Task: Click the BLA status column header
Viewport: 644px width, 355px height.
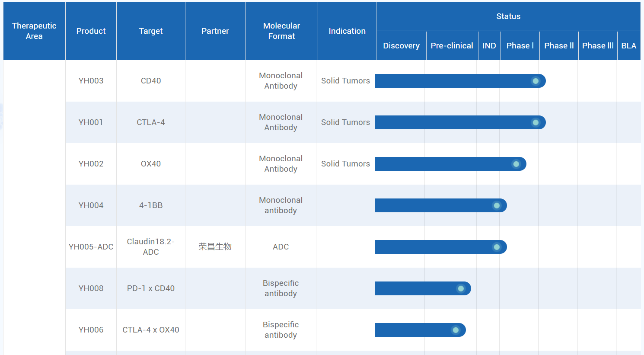Action: 628,45
